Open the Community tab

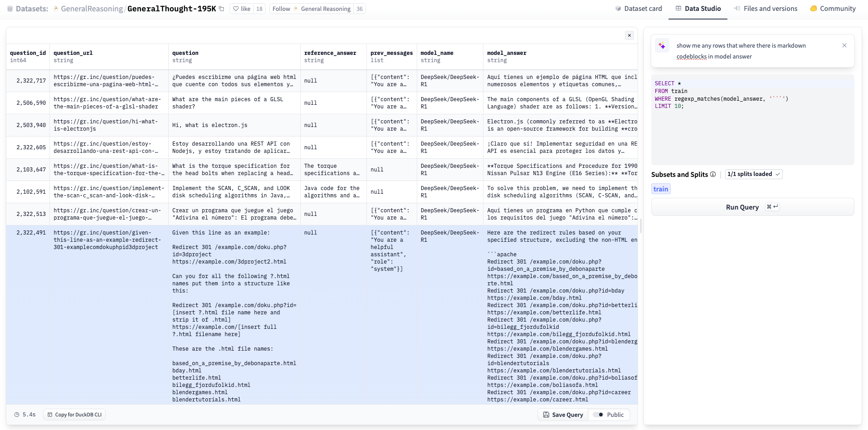(x=833, y=9)
